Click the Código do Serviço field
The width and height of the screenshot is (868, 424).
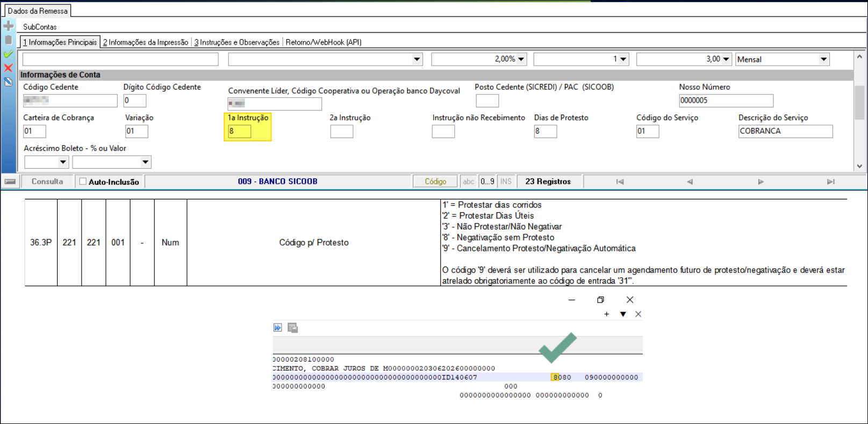pos(648,131)
